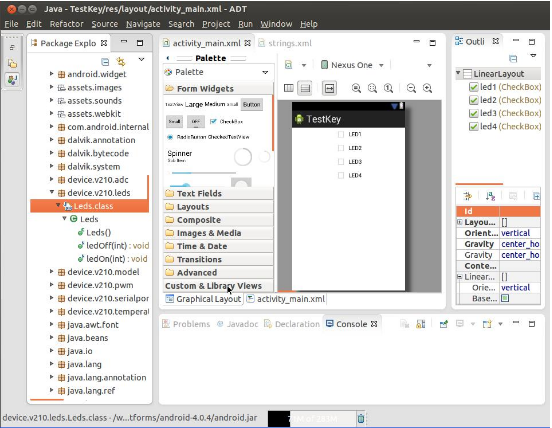Click the zoom to fit icon
The height and width of the screenshot is (428, 552).
pyautogui.click(x=372, y=88)
